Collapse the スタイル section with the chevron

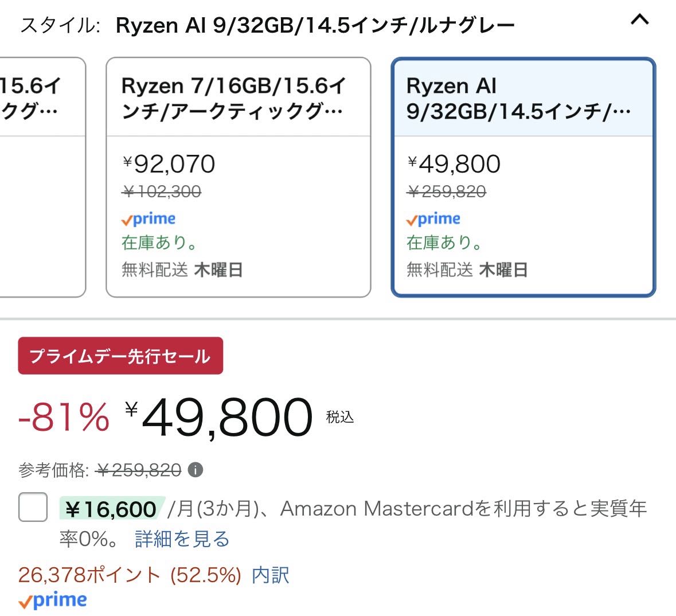coord(640,20)
